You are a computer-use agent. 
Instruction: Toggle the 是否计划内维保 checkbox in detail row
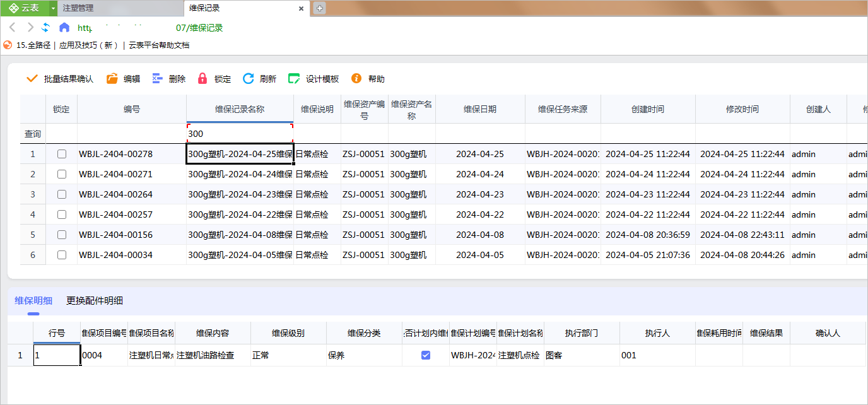(426, 355)
